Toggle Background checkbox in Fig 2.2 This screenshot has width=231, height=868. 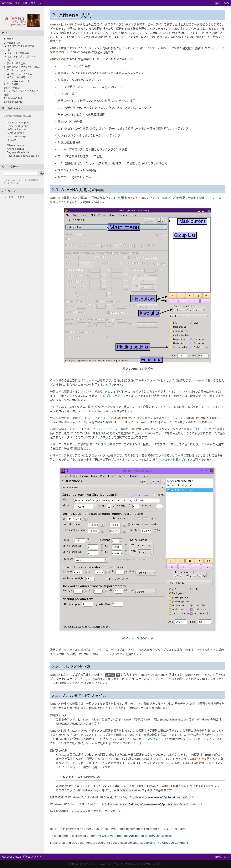pyautogui.click(x=170, y=593)
